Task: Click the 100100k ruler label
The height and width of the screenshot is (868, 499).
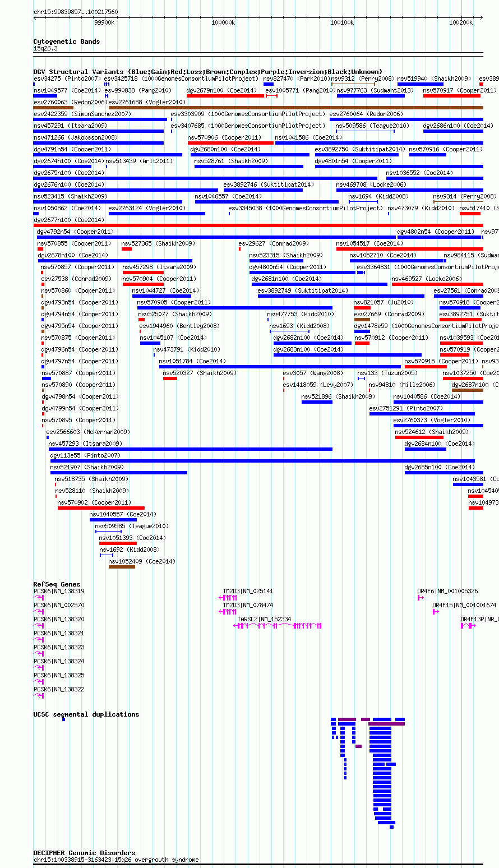Action: tap(342, 22)
